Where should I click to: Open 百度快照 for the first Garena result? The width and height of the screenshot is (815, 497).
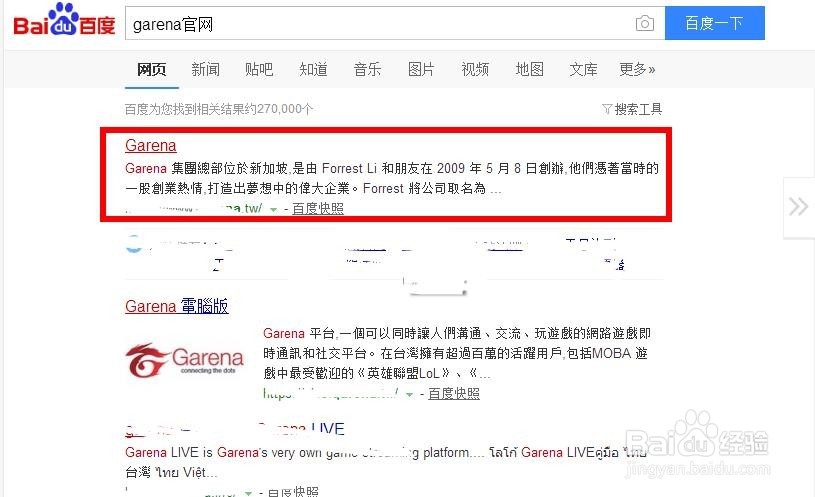click(318, 208)
